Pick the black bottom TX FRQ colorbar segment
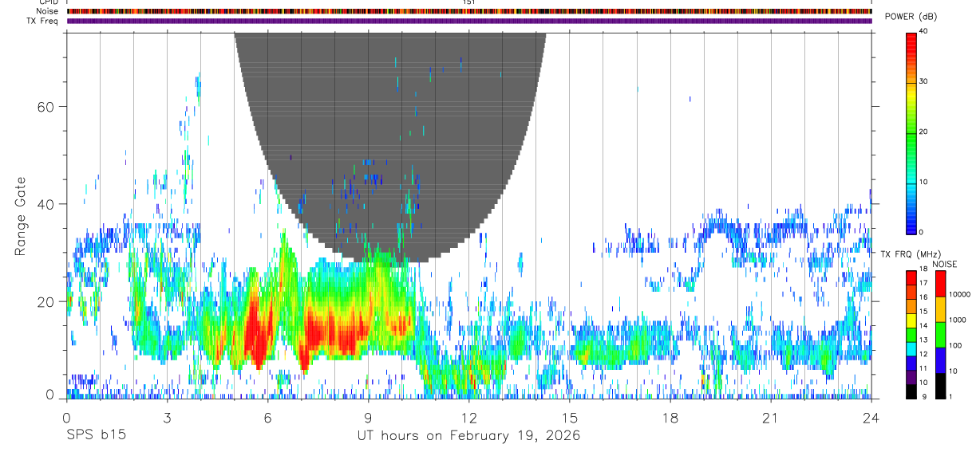Viewport: 980px width, 452px height. (x=911, y=391)
